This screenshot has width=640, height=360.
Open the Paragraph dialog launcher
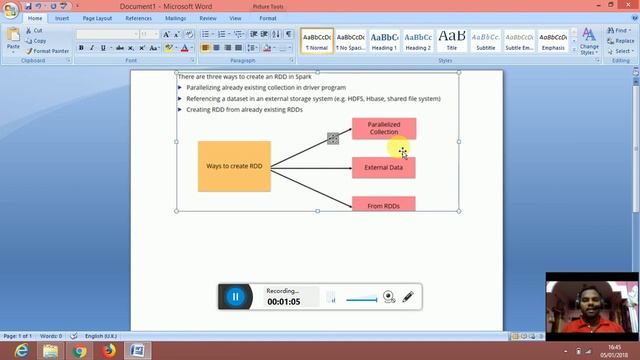pos(291,60)
